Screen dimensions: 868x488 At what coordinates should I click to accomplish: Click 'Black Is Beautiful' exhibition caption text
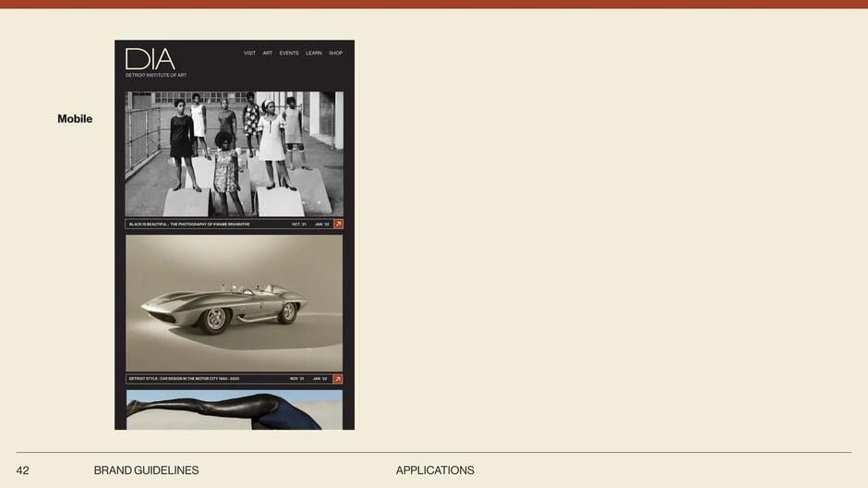click(189, 225)
